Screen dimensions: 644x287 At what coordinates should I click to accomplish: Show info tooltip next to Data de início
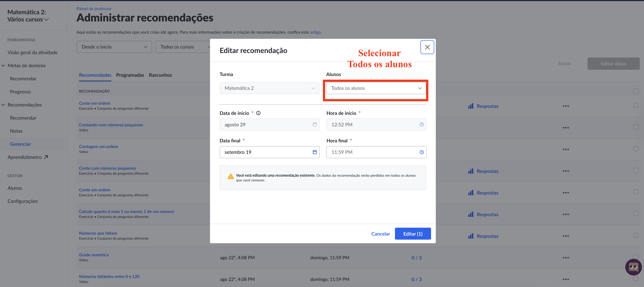(x=258, y=113)
